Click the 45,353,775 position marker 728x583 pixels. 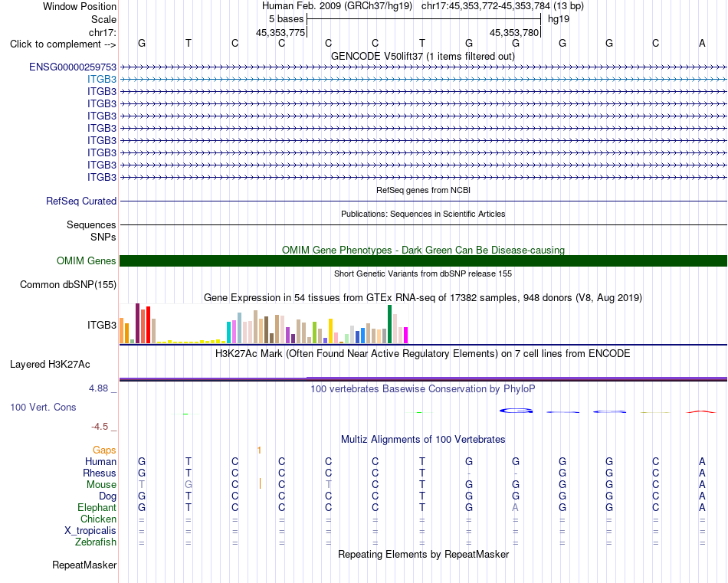280,32
